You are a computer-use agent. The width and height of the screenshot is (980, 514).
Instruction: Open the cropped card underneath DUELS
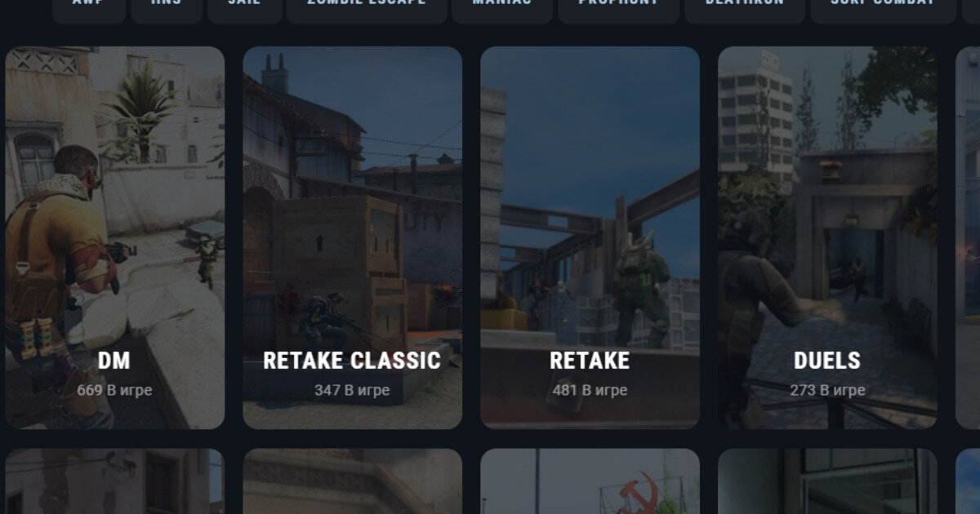click(x=827, y=481)
